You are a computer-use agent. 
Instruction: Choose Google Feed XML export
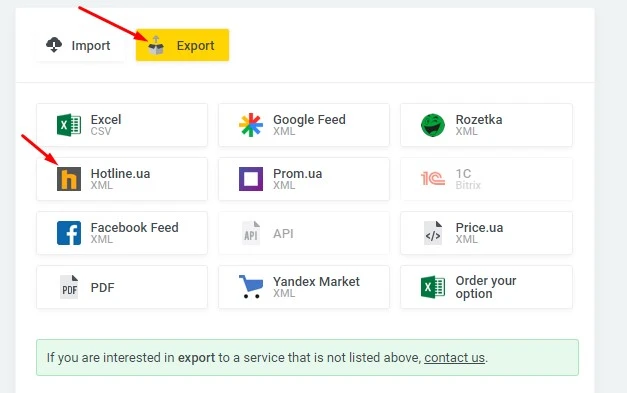[304, 125]
